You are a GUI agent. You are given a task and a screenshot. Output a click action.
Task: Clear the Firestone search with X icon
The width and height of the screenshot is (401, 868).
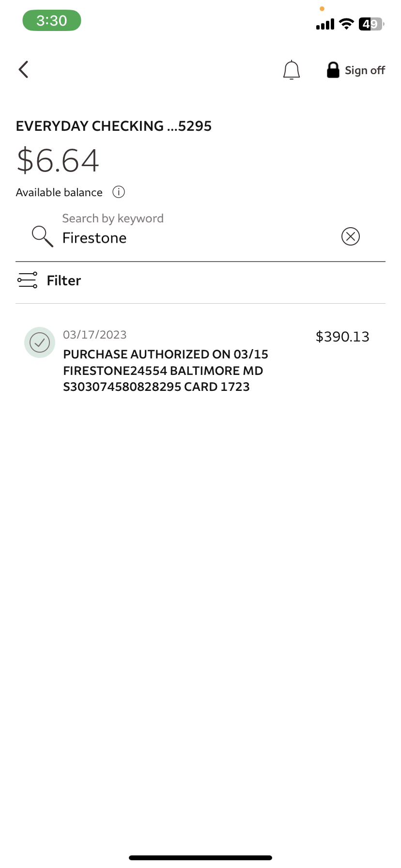coord(350,236)
